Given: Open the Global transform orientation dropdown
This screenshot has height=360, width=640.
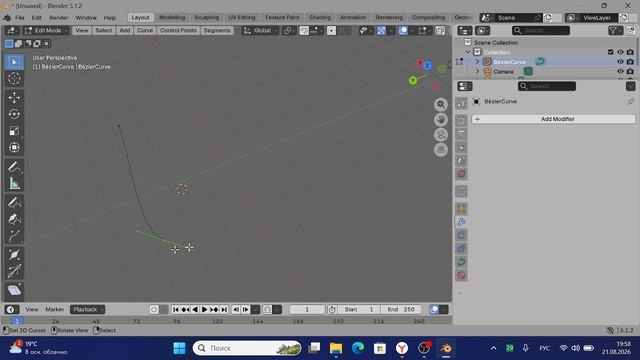Looking at the screenshot, I should [260, 31].
